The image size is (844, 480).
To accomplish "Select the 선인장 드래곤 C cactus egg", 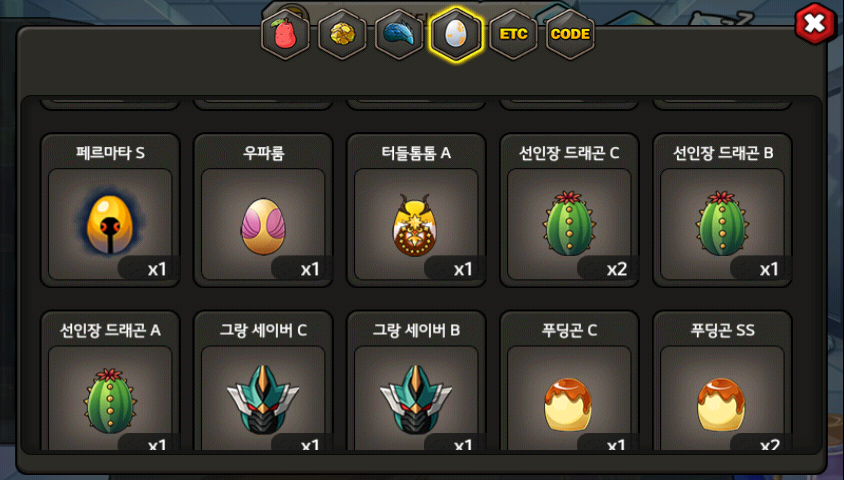I will pyautogui.click(x=569, y=223).
